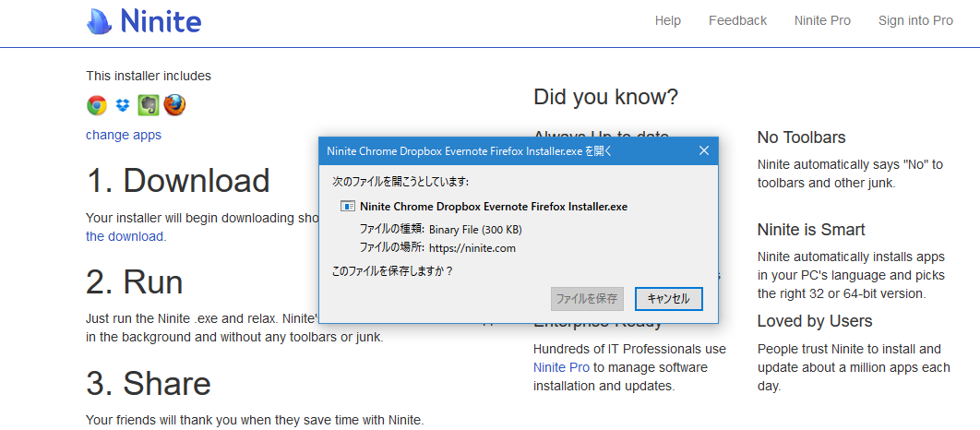Viewport: 980px width, 430px height.
Task: Click the Firefox icon in installer list
Action: click(x=175, y=105)
